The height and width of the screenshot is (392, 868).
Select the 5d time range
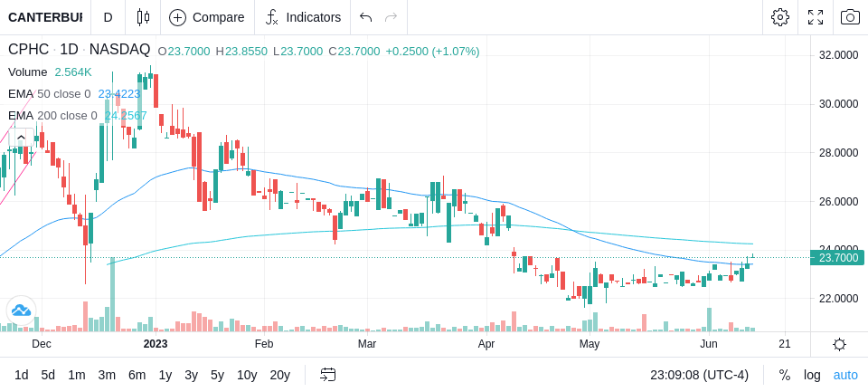coord(48,376)
